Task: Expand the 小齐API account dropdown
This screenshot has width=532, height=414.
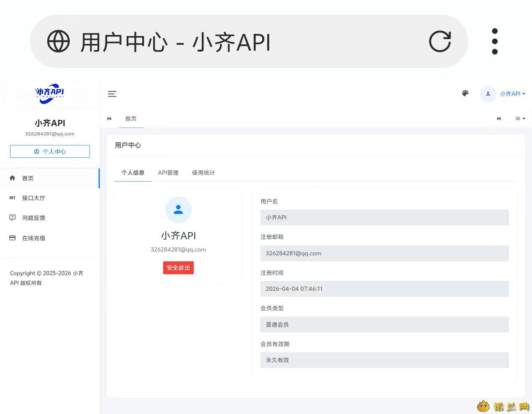Action: 513,94
